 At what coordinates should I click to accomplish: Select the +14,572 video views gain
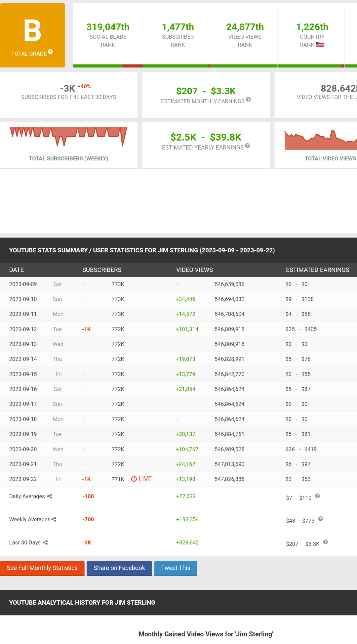(185, 314)
